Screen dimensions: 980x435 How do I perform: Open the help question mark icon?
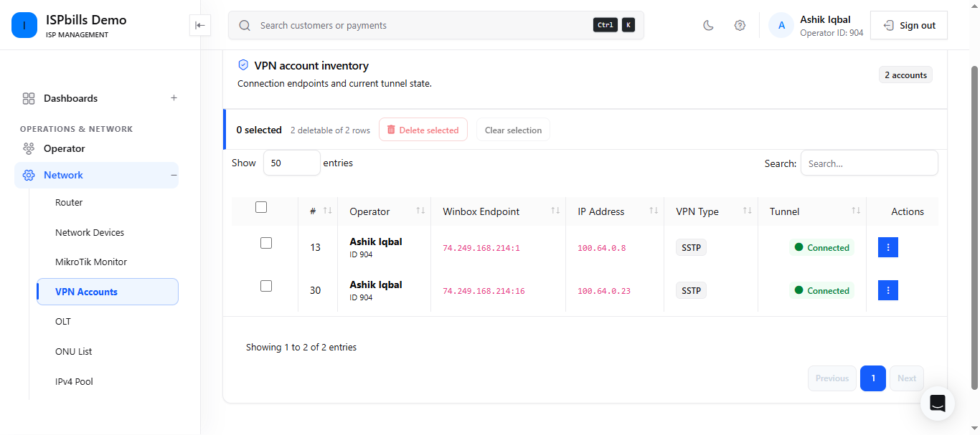740,25
